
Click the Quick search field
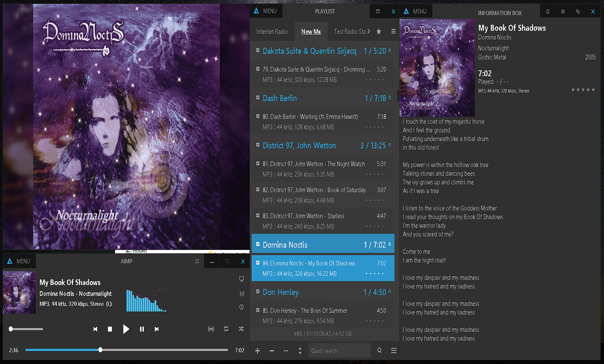pos(340,351)
